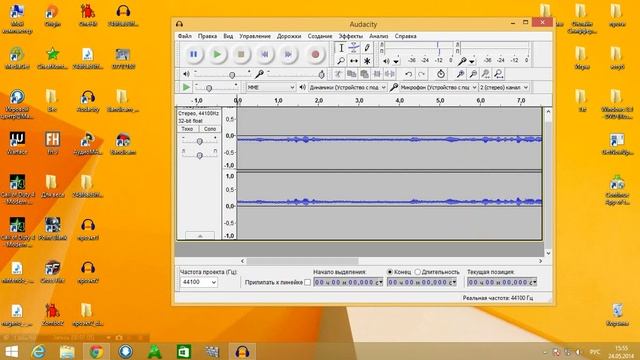Click the output meter speaker icon
This screenshot has height=360, width=640.
(386, 61)
